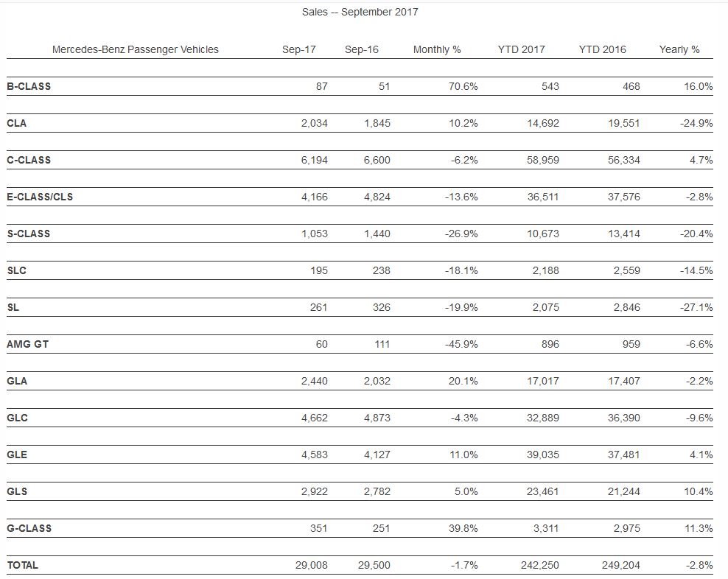Select the GLE Sep-17 value 4,583
This screenshot has width=728, height=579.
pyautogui.click(x=314, y=455)
